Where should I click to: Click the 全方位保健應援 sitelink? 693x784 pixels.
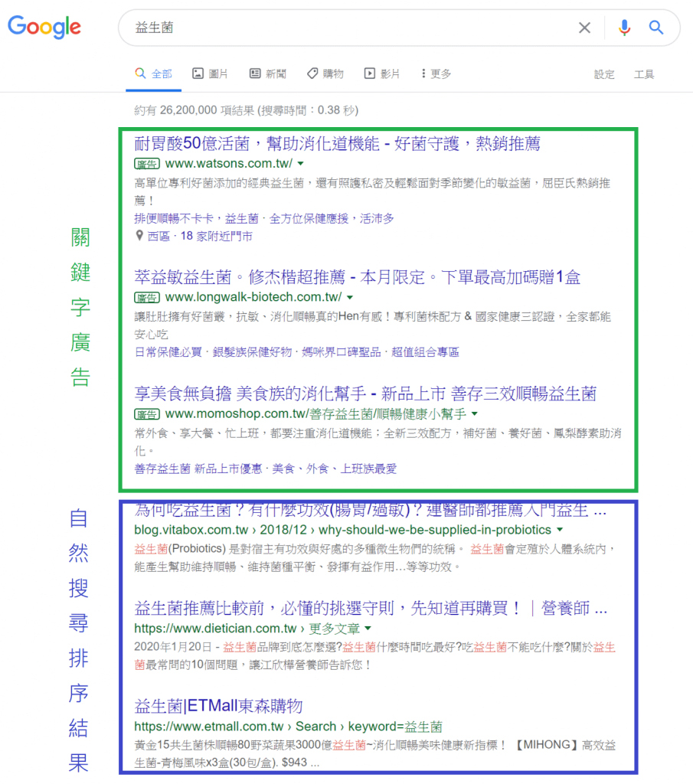[x=309, y=218]
